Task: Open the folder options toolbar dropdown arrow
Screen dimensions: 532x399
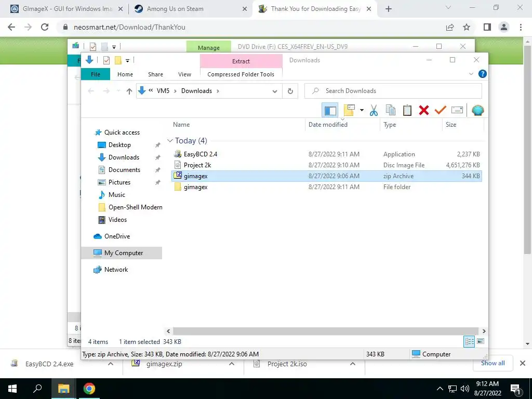Action: [x=362, y=110]
